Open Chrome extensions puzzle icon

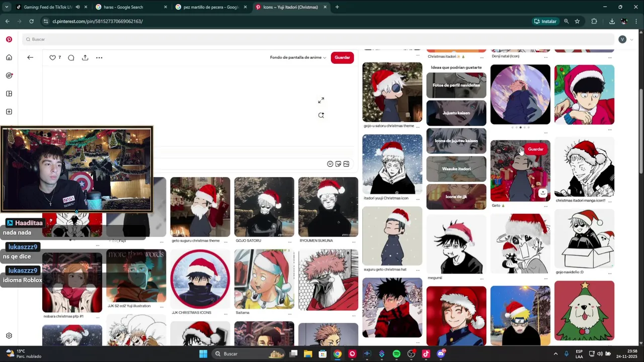click(594, 21)
